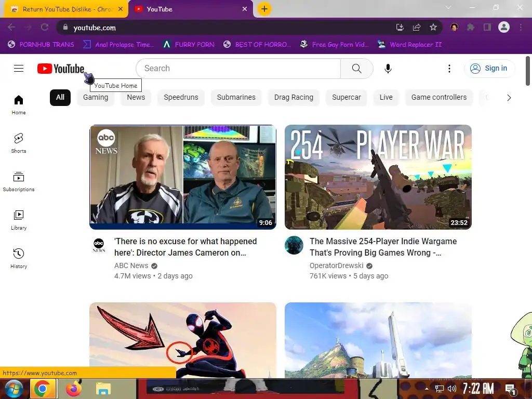532x399 pixels.
Task: Open title 'There is no excuse for what happened'
Action: (x=185, y=247)
